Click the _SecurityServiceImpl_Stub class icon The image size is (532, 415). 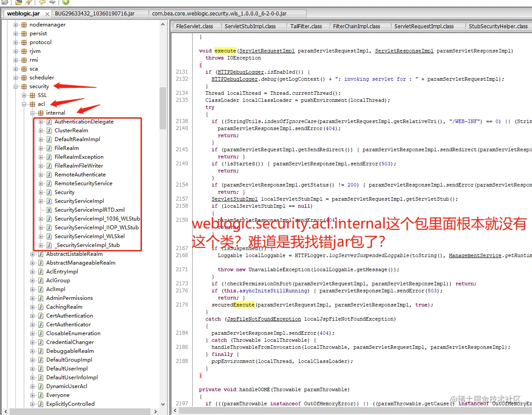point(49,245)
